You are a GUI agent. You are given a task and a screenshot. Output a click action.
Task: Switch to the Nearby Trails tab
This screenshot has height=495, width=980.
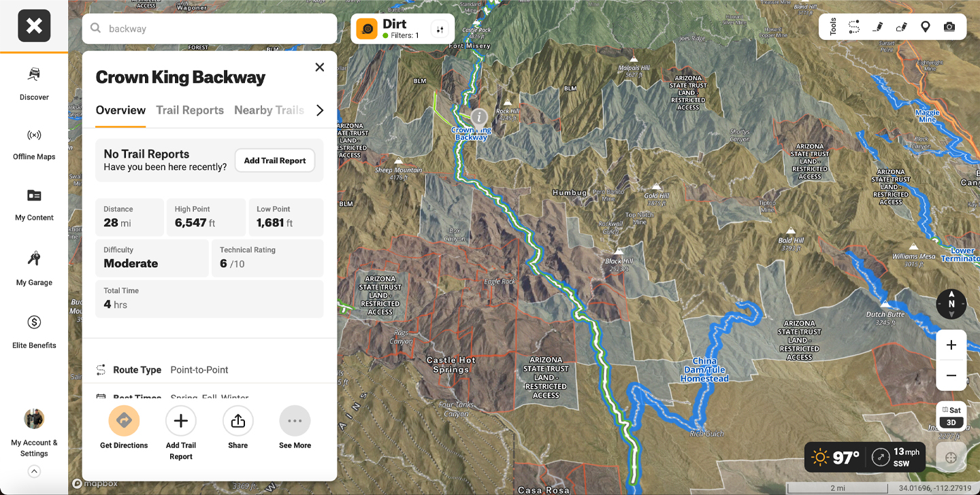(269, 110)
